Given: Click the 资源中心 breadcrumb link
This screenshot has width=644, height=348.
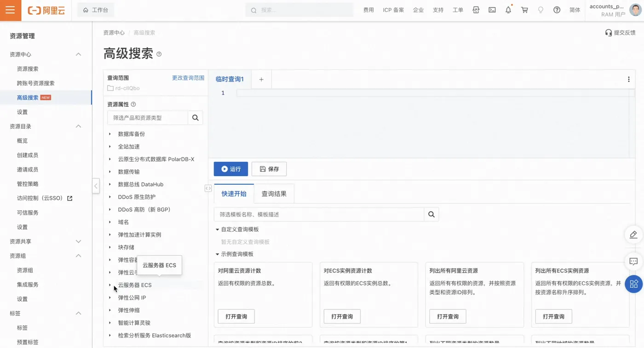Looking at the screenshot, I should (114, 33).
